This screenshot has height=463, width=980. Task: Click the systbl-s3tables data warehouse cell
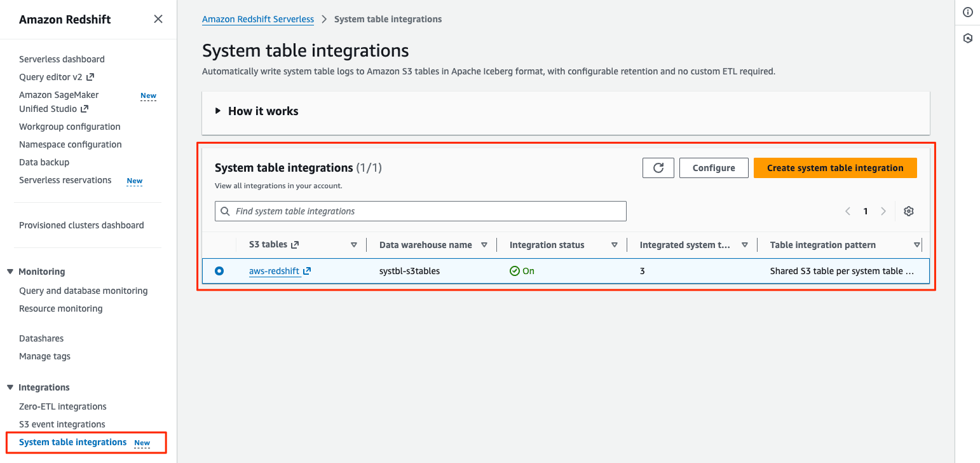coord(410,271)
